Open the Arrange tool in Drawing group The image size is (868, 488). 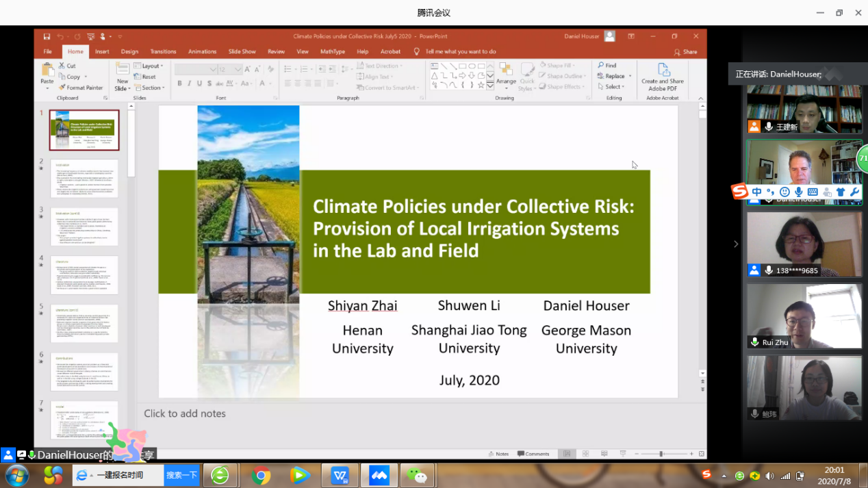click(x=506, y=72)
